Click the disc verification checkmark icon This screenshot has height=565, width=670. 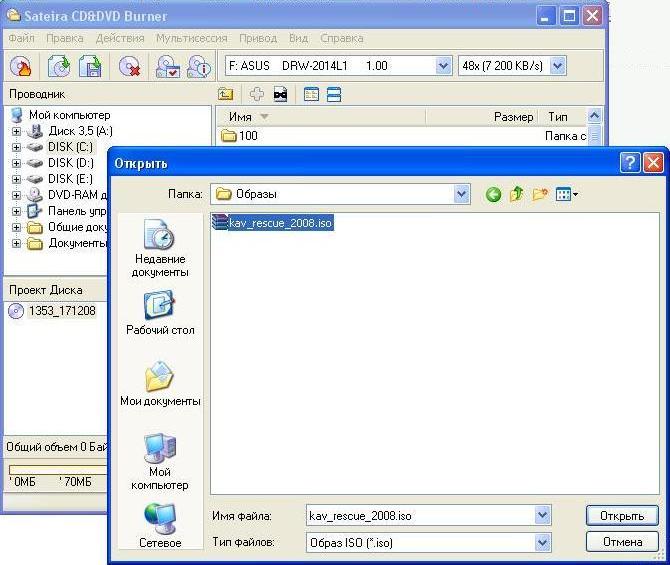click(x=167, y=66)
